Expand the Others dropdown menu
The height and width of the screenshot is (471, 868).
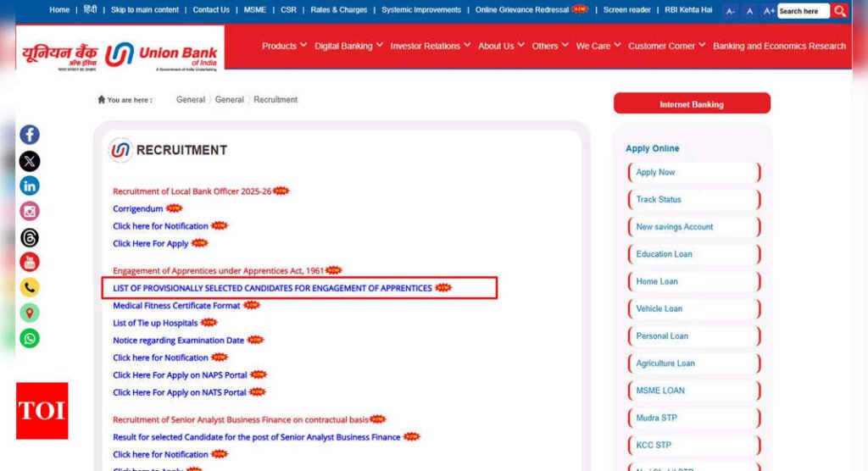pyautogui.click(x=550, y=46)
